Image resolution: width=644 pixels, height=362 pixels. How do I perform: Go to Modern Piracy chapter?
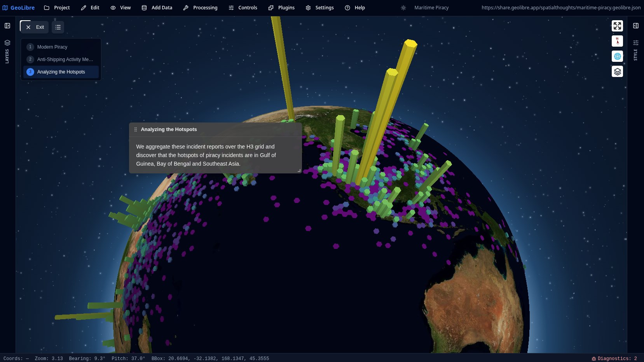pos(61,47)
